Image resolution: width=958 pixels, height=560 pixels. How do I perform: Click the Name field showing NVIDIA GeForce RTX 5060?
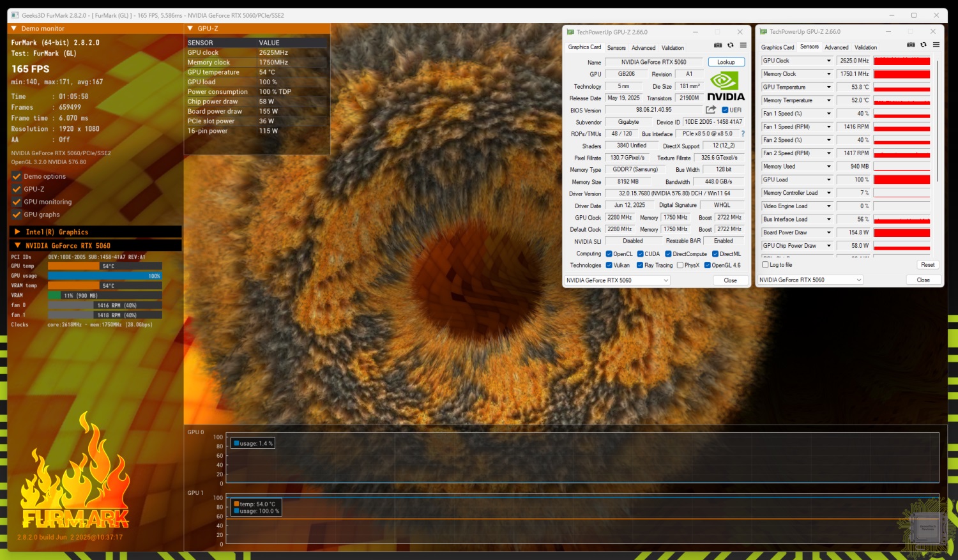click(x=654, y=62)
